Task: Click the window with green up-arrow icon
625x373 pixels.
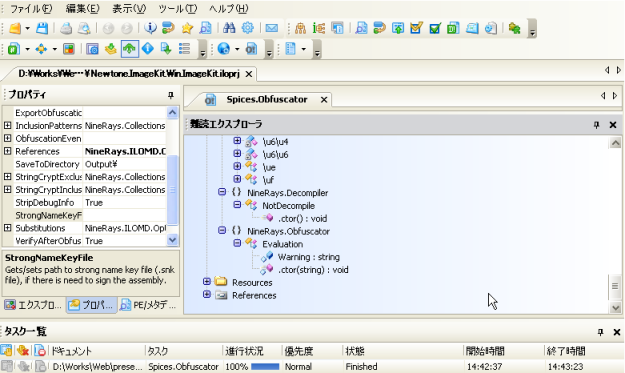Action: 398,28
